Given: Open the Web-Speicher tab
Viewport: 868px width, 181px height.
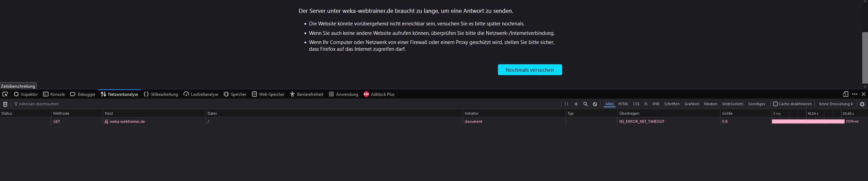Looking at the screenshot, I should pyautogui.click(x=268, y=94).
